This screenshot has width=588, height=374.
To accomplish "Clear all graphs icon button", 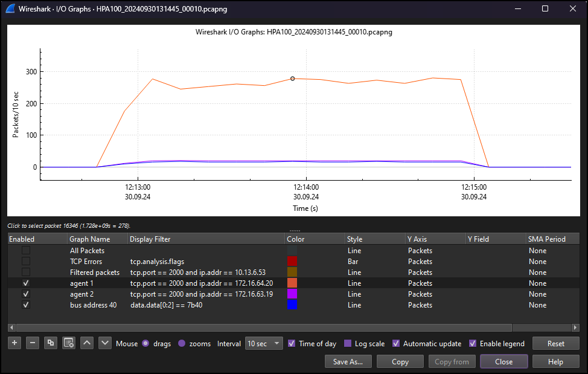I will click(x=69, y=343).
